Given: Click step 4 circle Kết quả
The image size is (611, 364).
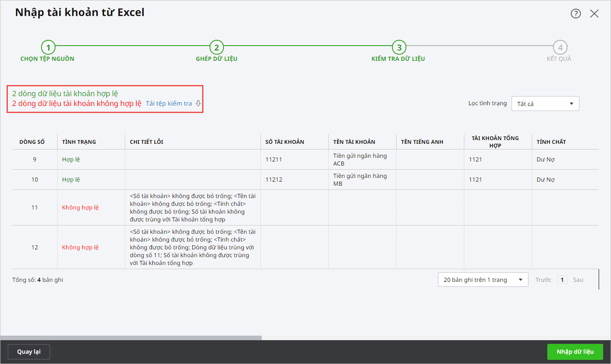Looking at the screenshot, I should point(560,47).
